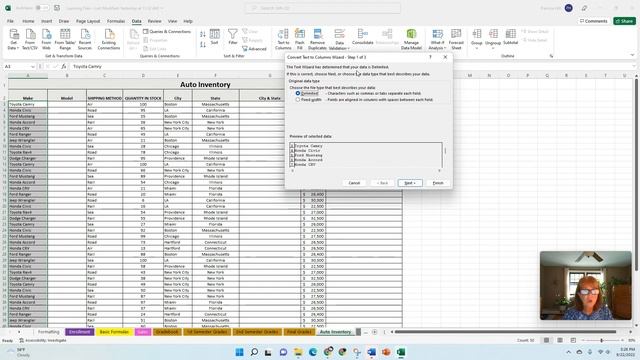Screen dimensions: 640x360
Task: Open Queries & Connections pane
Action: pos(167,31)
